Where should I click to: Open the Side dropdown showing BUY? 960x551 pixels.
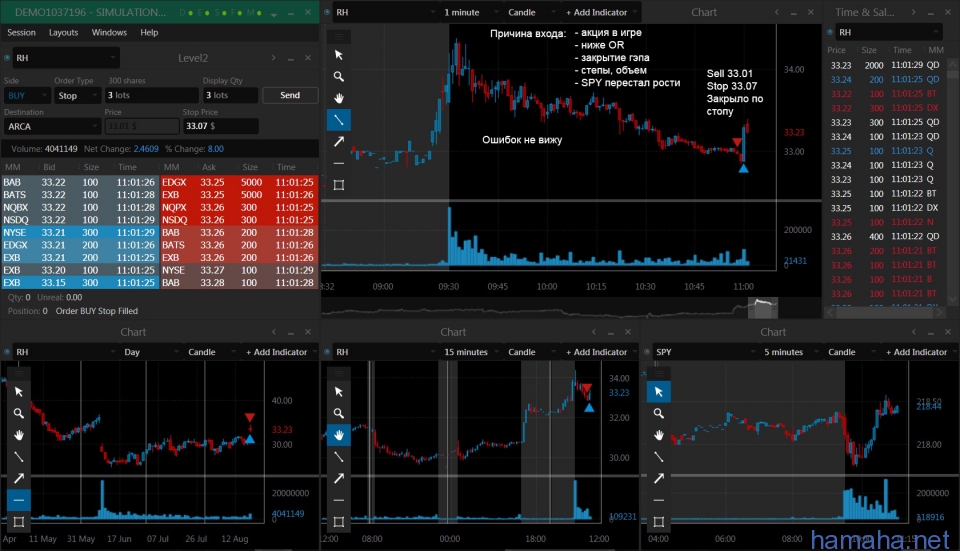(27, 96)
